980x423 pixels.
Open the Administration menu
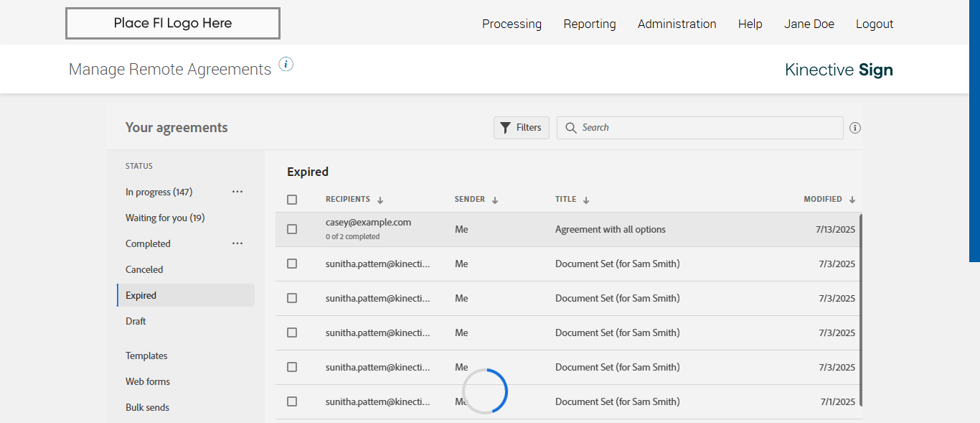point(677,24)
